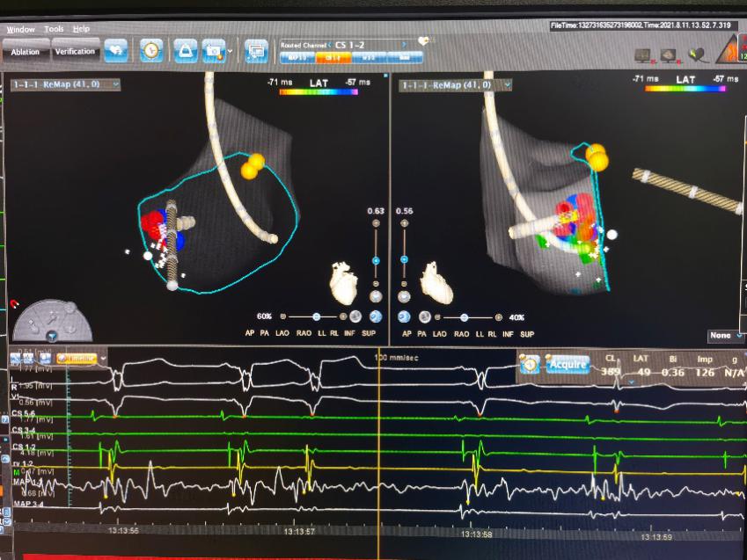Open right view's 1-1-1-ReMap dropdown
Screen dimensions: 747x560
[455, 85]
